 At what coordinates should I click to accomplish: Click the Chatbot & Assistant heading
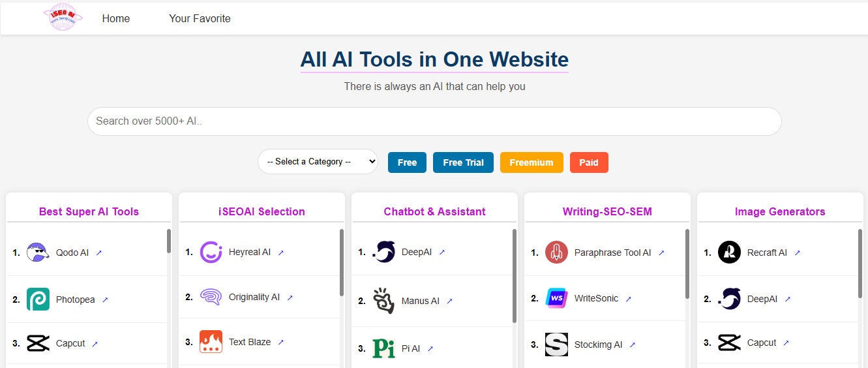tap(434, 211)
